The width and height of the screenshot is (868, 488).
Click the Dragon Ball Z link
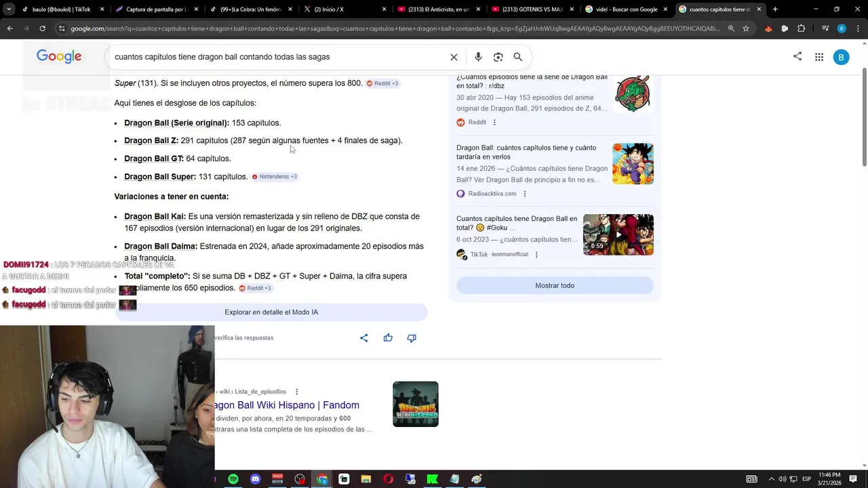[151, 140]
